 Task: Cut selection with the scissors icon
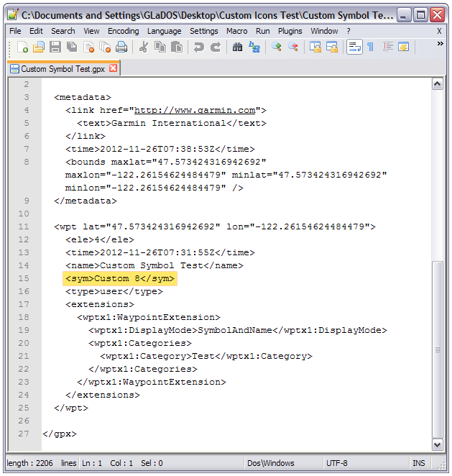coord(144,47)
